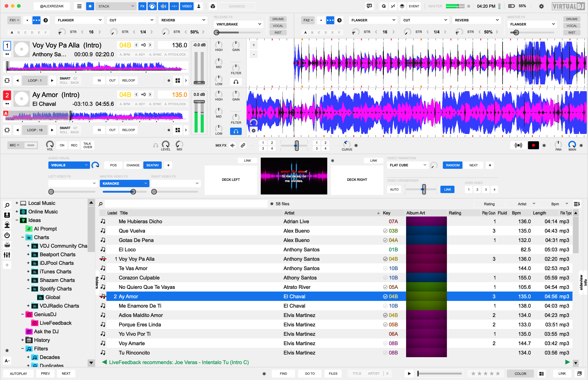Switch to the VIDEO panel tab

pyautogui.click(x=187, y=6)
